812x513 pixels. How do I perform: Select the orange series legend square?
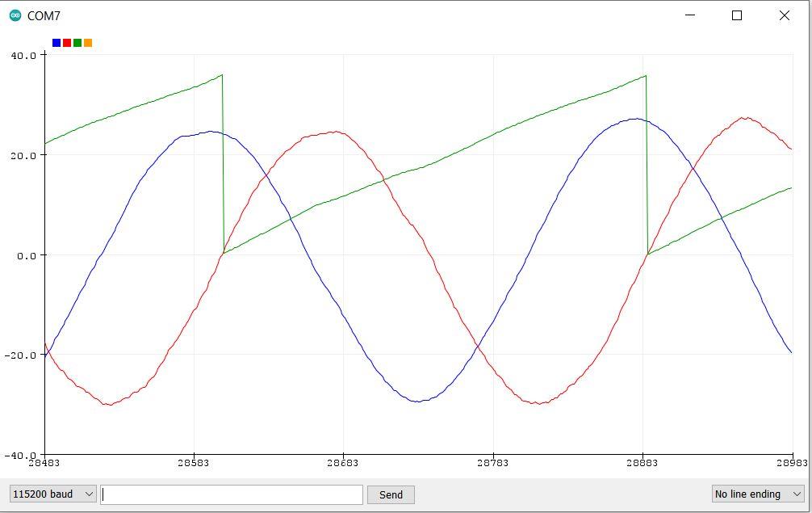tap(88, 43)
